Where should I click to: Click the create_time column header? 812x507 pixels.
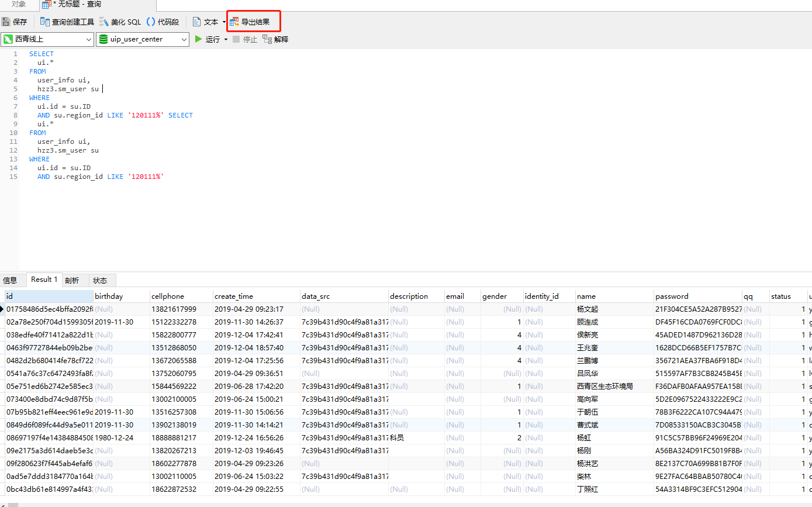257,296
